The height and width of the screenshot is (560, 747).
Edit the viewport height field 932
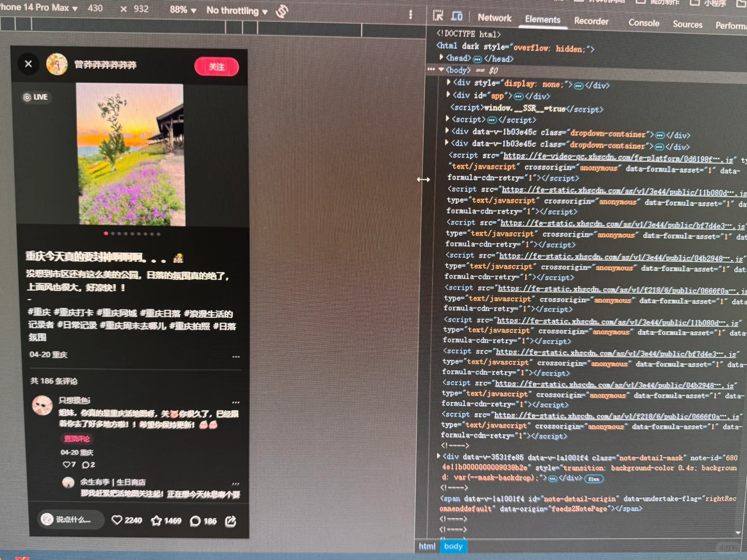tap(141, 9)
